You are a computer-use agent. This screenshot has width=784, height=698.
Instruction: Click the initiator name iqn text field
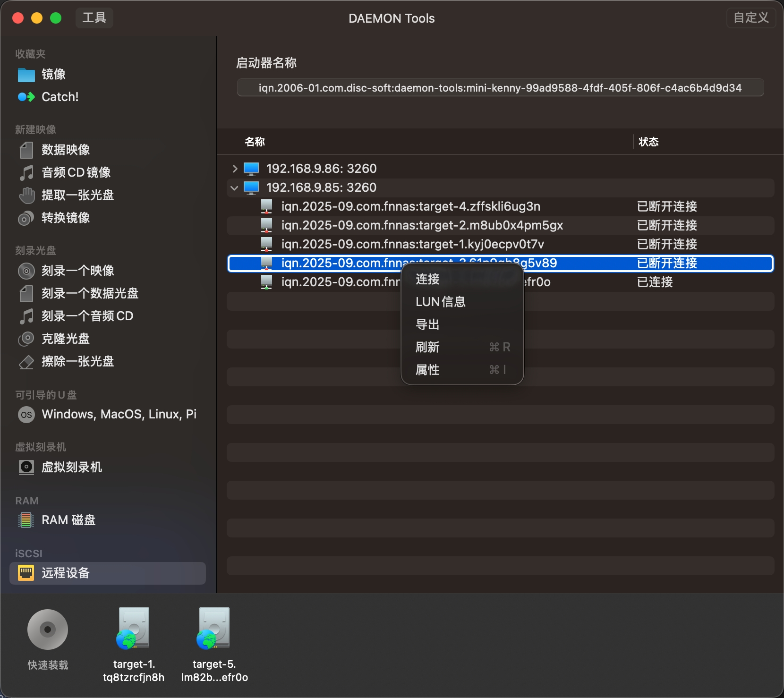click(500, 88)
